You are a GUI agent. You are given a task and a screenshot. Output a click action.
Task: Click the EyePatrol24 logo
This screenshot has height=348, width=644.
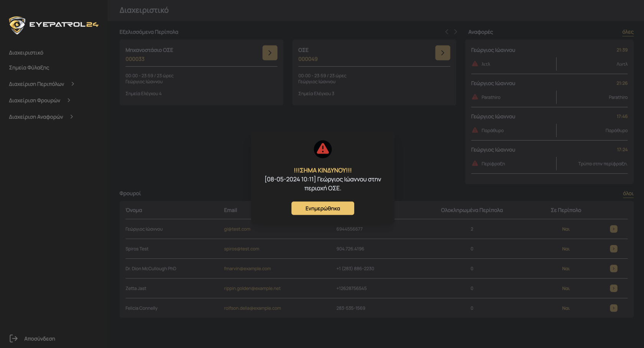tap(54, 25)
